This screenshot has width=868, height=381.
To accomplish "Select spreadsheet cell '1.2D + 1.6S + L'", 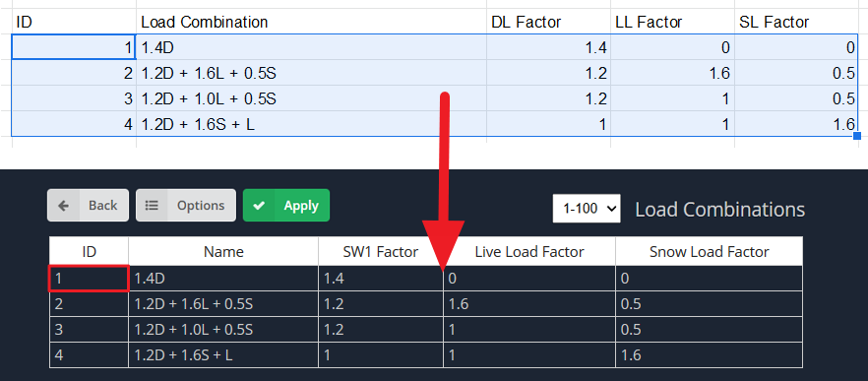I will (312, 124).
